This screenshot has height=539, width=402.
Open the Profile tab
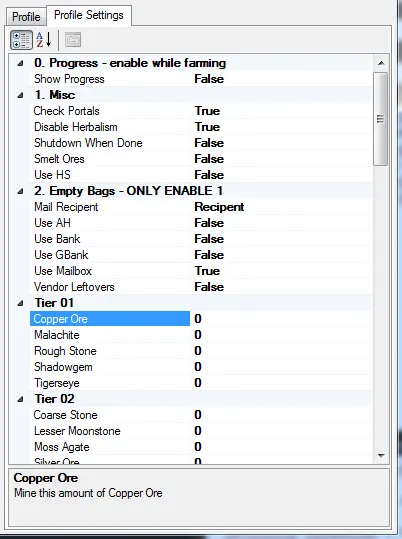pos(26,16)
